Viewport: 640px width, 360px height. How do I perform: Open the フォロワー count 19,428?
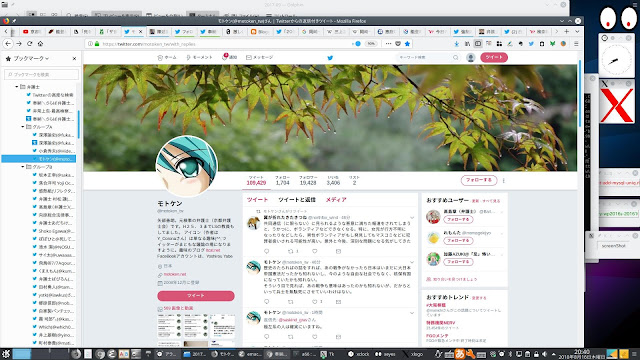click(x=308, y=180)
